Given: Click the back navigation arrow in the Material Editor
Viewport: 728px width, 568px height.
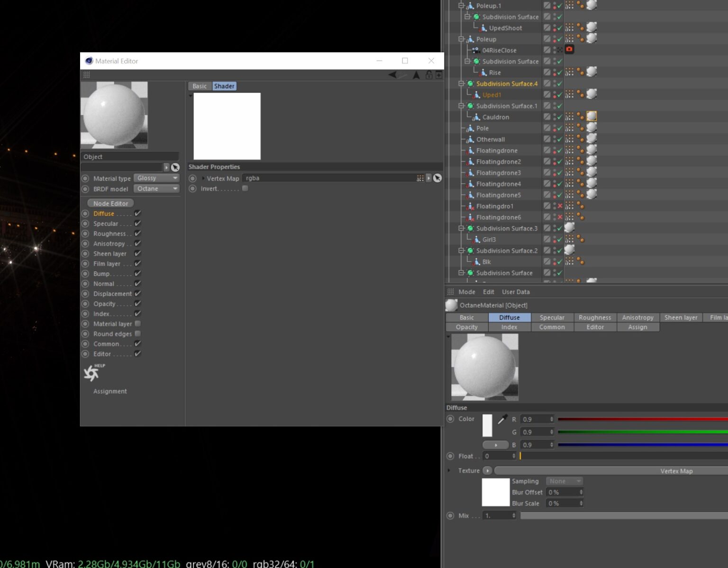Looking at the screenshot, I should pyautogui.click(x=392, y=74).
